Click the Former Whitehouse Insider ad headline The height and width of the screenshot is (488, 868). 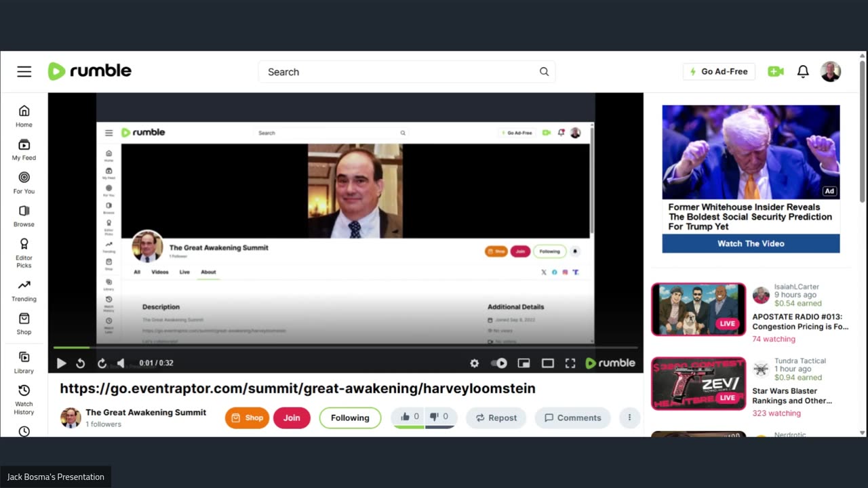tap(750, 217)
